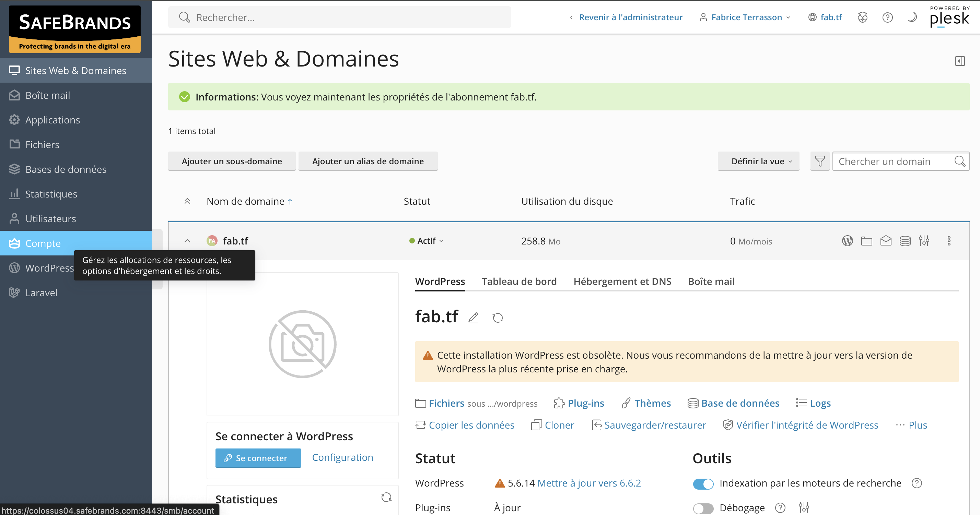Open Boîte mail in sidebar

tap(76, 95)
